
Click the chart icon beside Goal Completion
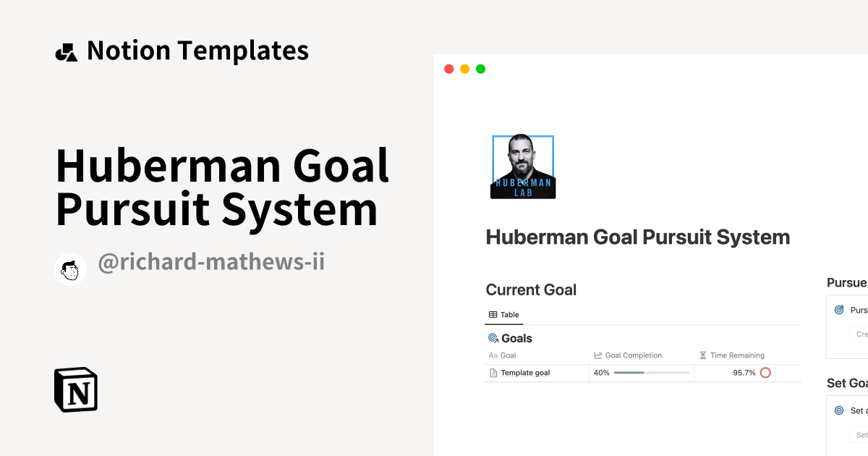pyautogui.click(x=597, y=355)
